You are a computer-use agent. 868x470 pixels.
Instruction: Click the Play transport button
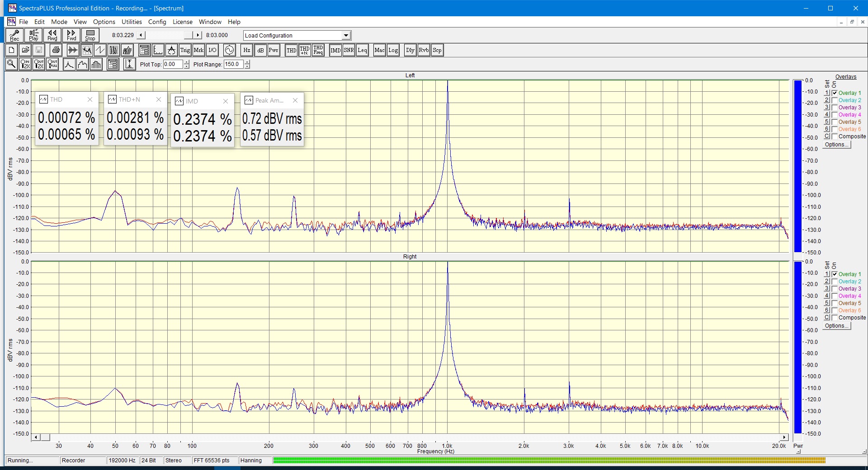tap(33, 35)
